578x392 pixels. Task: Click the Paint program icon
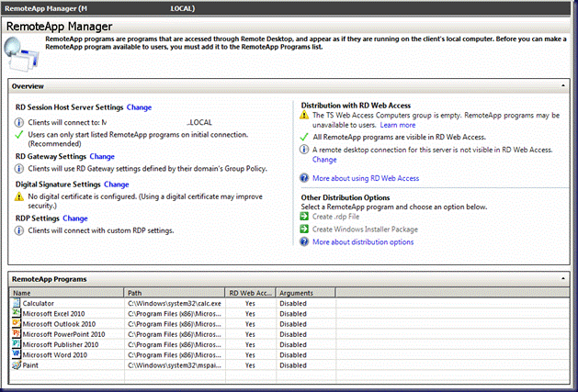click(x=16, y=364)
